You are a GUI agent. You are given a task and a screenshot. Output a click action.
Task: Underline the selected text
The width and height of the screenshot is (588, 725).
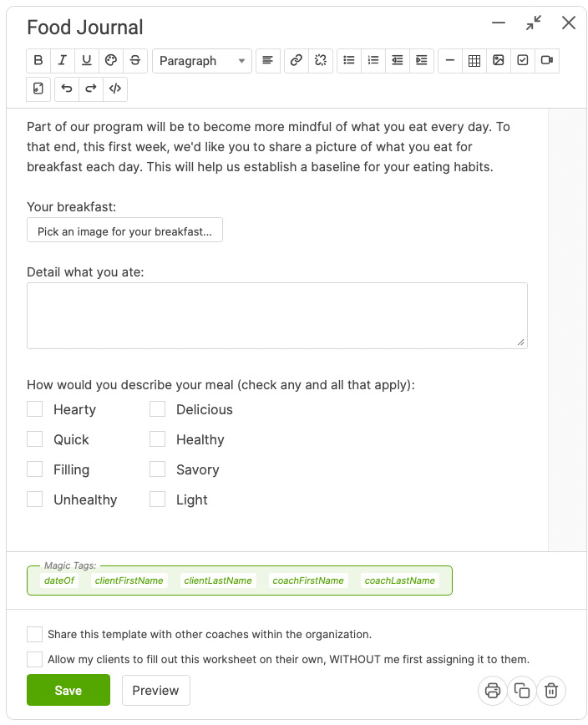click(x=86, y=60)
